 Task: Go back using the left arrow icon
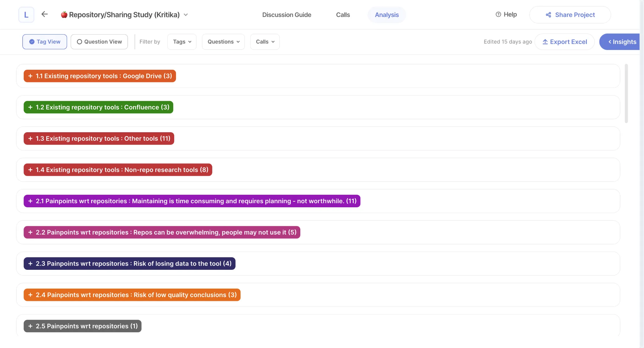click(x=45, y=14)
